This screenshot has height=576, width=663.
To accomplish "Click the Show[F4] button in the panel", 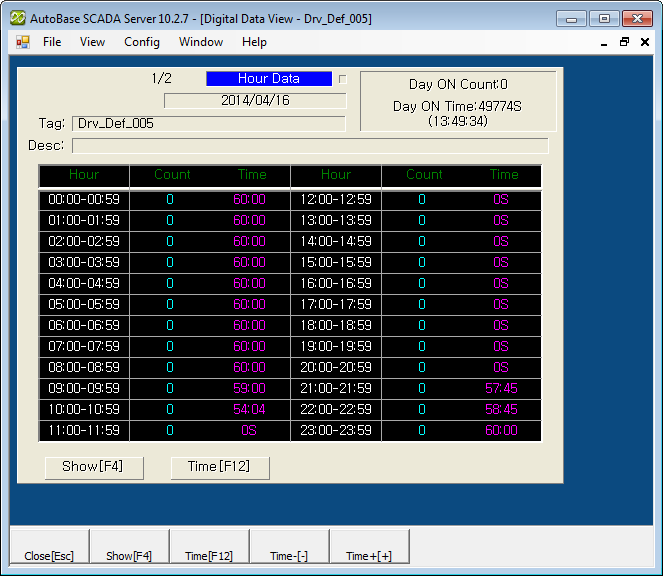I will tap(94, 467).
